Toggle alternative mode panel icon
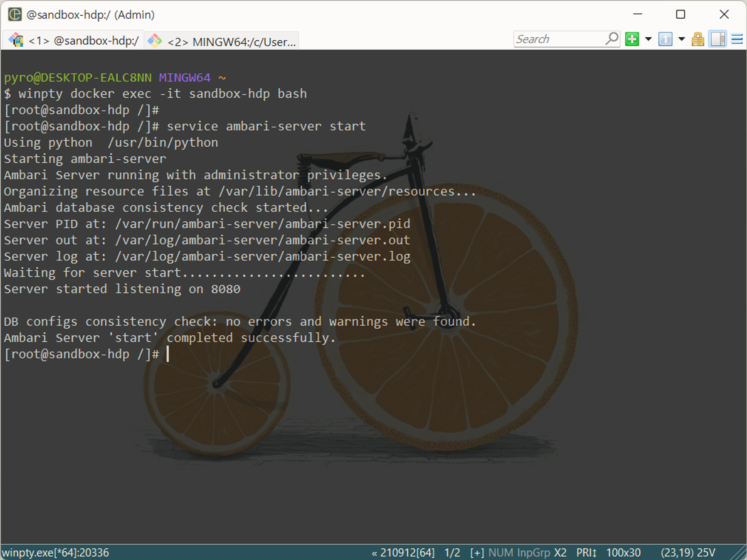The height and width of the screenshot is (560, 747). [x=718, y=39]
